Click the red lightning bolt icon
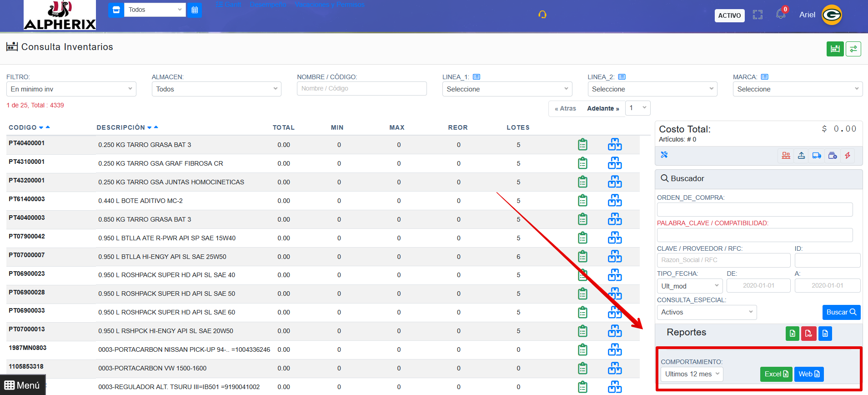Viewport: 868px width, 395px height. (x=848, y=156)
